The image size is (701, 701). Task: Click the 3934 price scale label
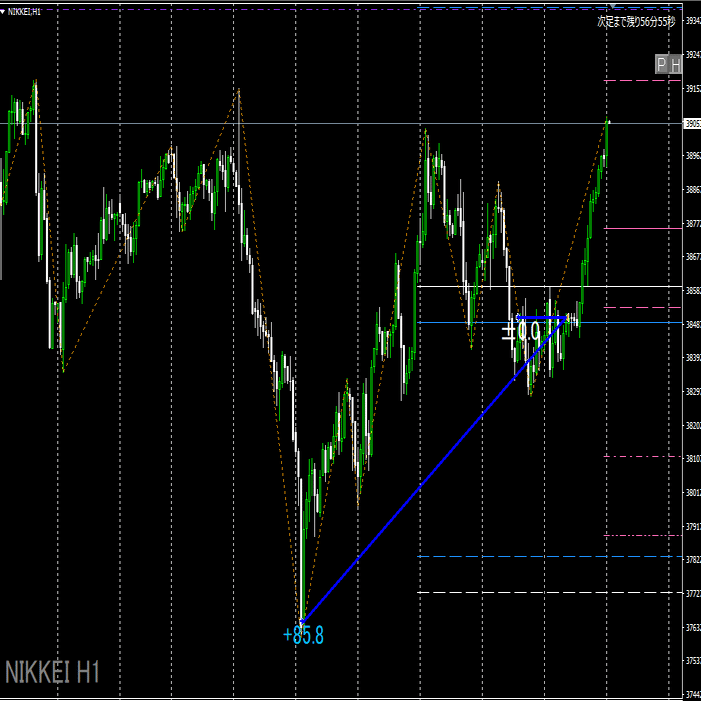693,21
